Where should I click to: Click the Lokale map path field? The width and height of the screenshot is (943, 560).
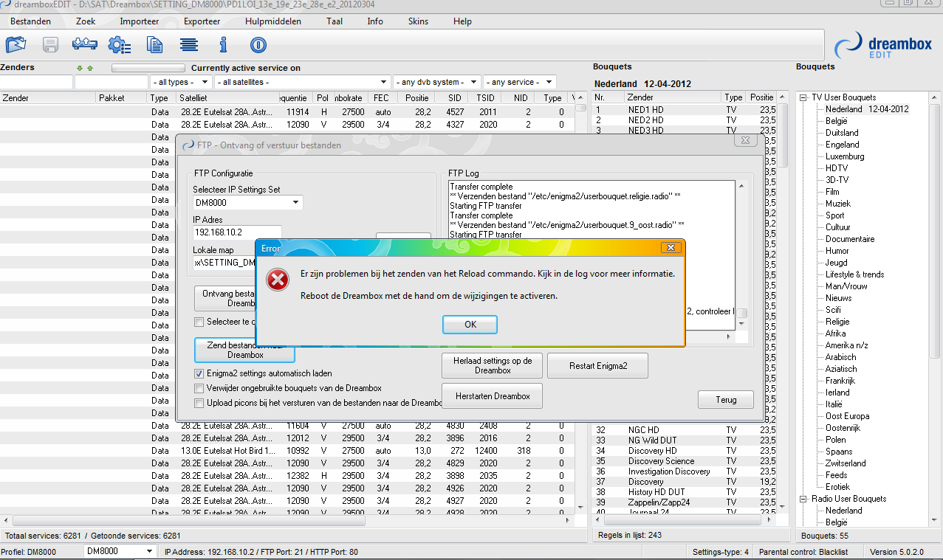[224, 263]
